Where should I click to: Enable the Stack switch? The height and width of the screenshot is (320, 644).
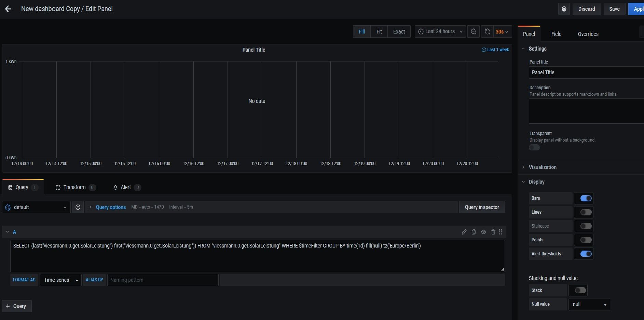[x=580, y=290]
